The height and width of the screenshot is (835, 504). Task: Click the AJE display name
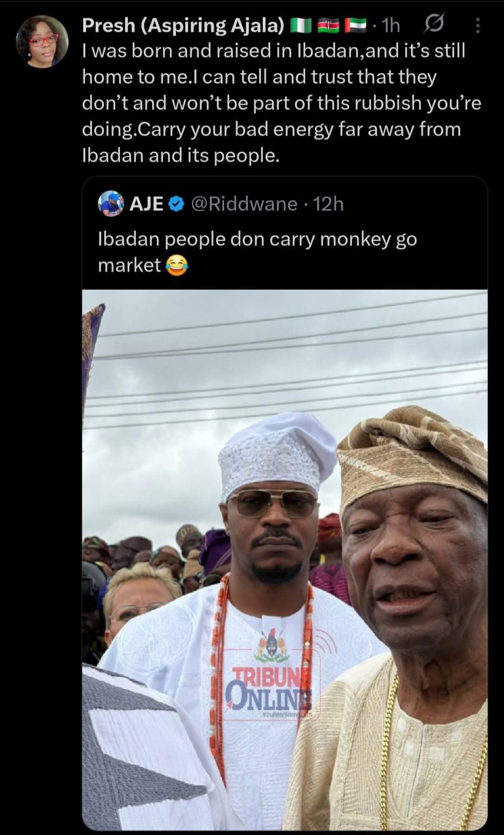(147, 204)
